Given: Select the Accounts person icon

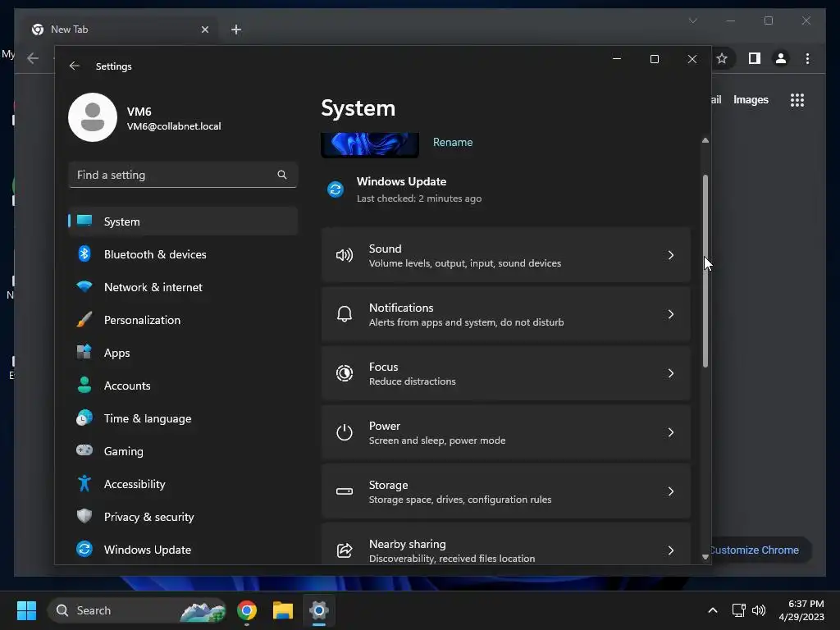Looking at the screenshot, I should 84,386.
